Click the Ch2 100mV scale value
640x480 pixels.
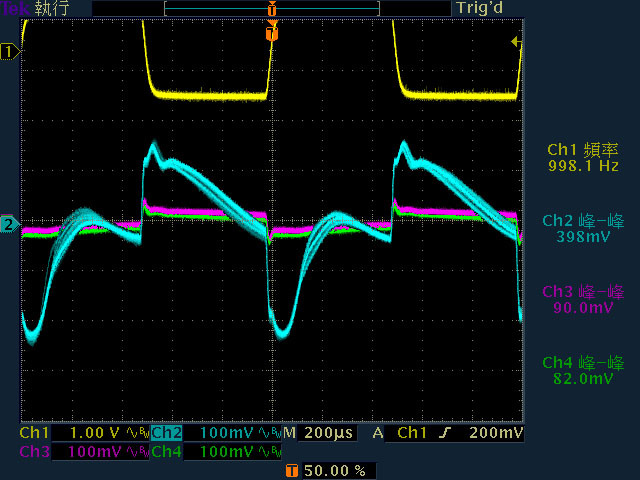pyautogui.click(x=227, y=433)
